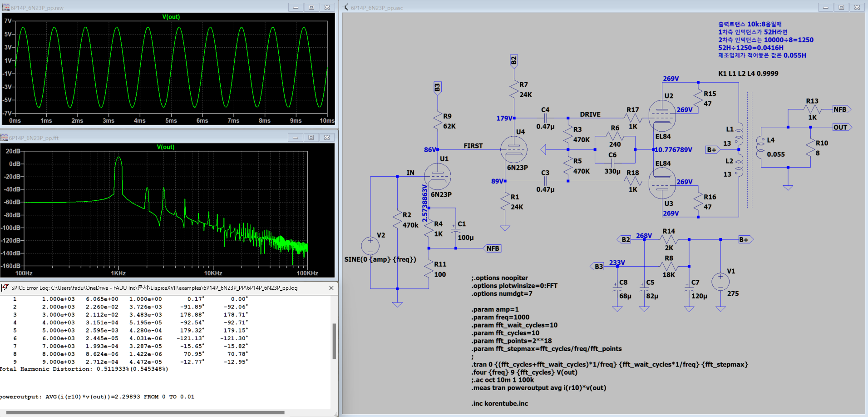Click the error log horizontal scrollbar

click(145, 412)
